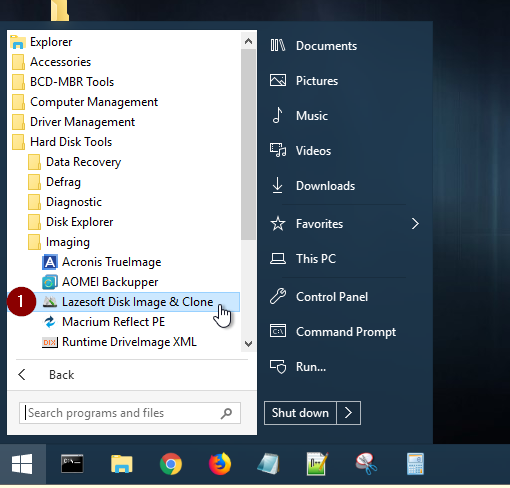The height and width of the screenshot is (488, 510).
Task: Click the program list scroll-down arrow
Action: 248,344
